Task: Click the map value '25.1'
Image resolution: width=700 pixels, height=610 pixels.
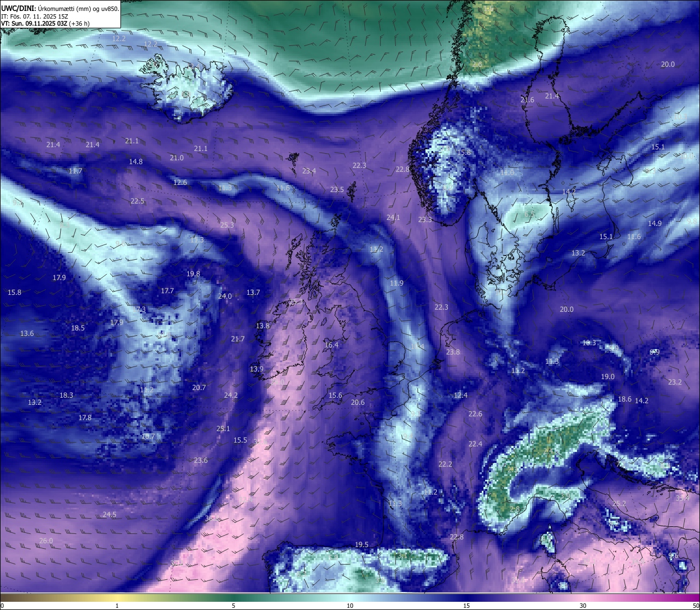Action: [223, 428]
